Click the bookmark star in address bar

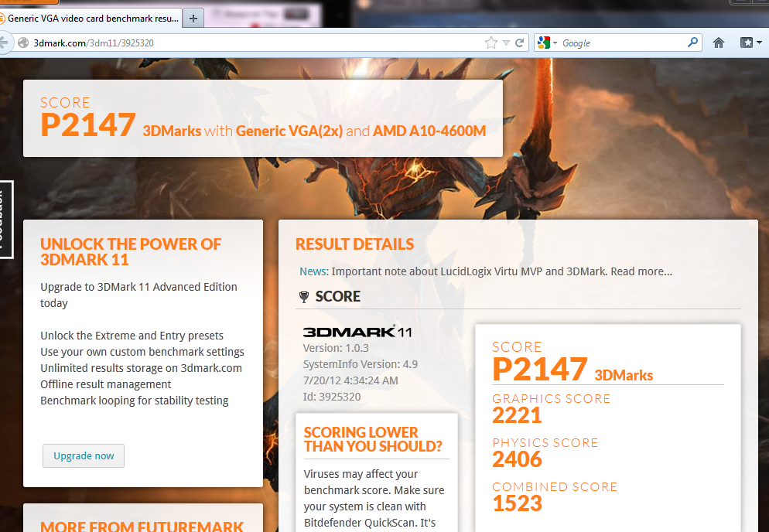pos(490,43)
